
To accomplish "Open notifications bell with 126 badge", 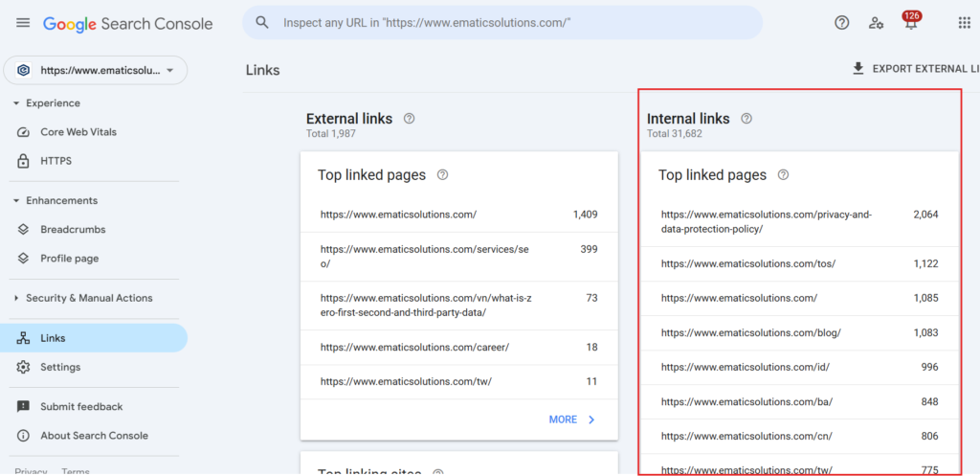I will pyautogui.click(x=910, y=23).
